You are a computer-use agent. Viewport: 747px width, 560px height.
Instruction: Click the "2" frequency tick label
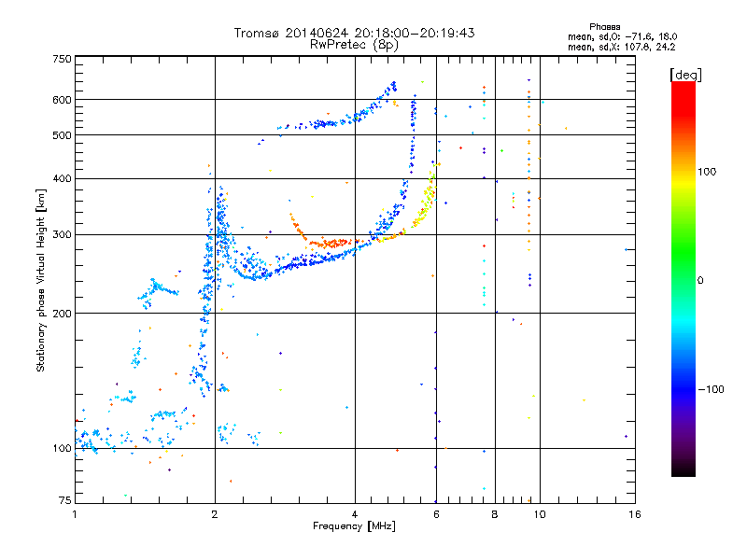pyautogui.click(x=215, y=514)
